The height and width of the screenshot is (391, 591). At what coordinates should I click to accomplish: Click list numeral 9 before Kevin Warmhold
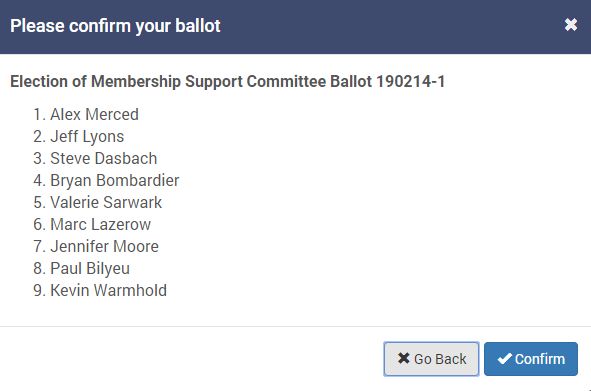pyautogui.click(x=39, y=290)
